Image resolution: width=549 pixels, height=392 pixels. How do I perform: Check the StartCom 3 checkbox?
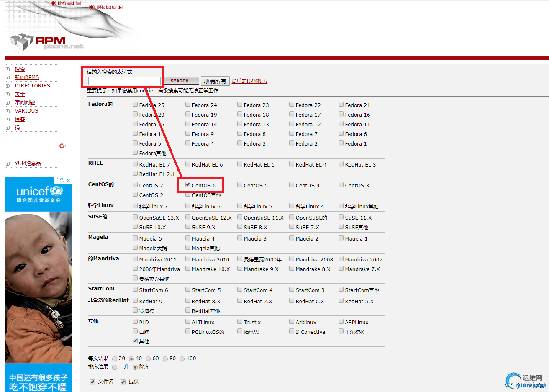click(x=292, y=289)
